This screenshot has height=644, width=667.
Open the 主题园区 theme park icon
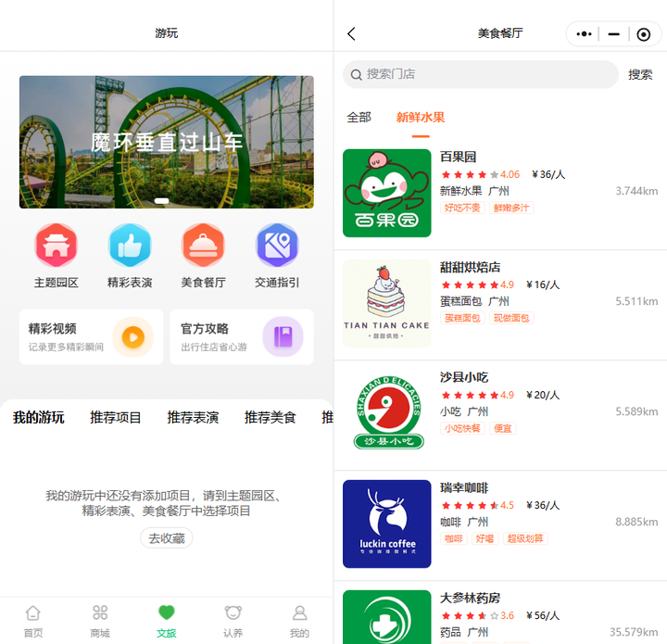point(56,245)
